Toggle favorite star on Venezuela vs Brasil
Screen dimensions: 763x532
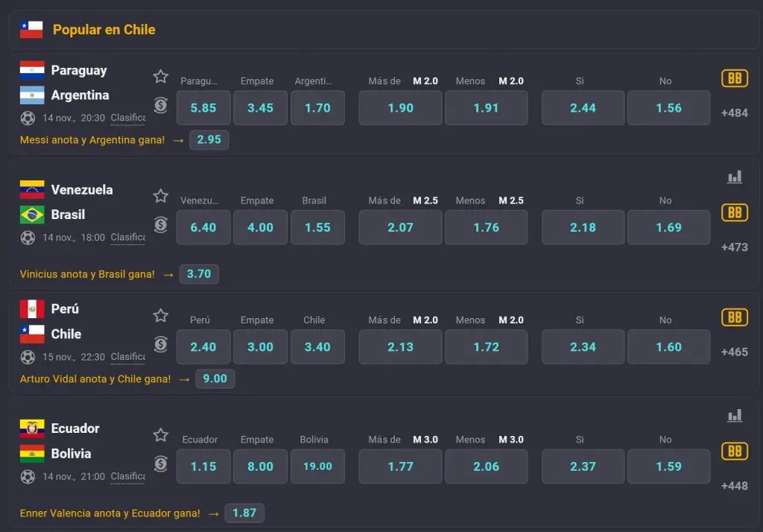tap(161, 196)
